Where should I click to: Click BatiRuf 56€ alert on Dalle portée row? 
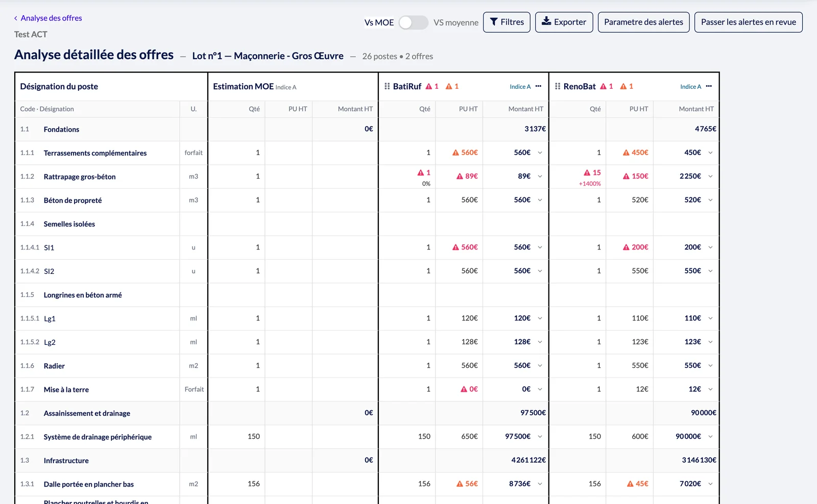click(x=467, y=484)
